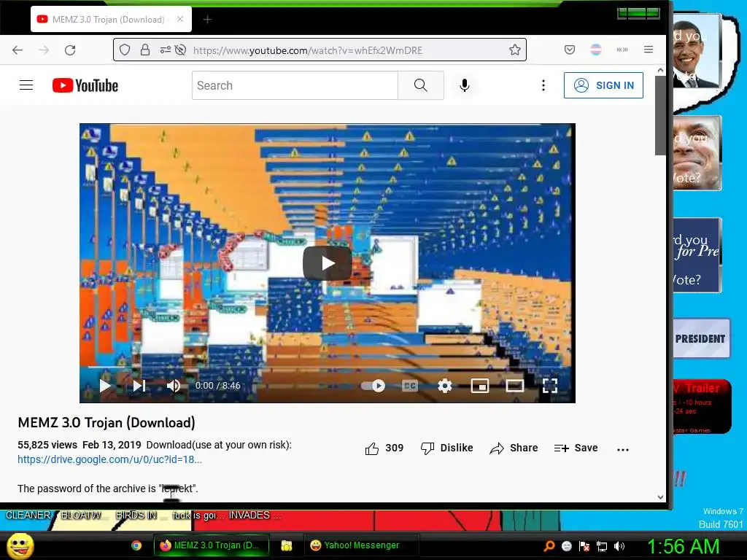
Task: Click the video progress bar
Action: click(328, 367)
